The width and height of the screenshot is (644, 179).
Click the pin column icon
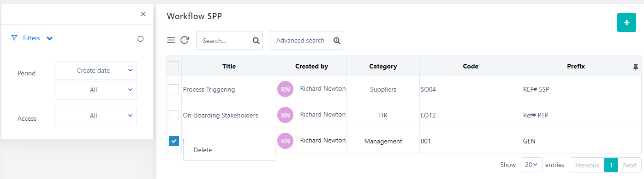tap(636, 67)
